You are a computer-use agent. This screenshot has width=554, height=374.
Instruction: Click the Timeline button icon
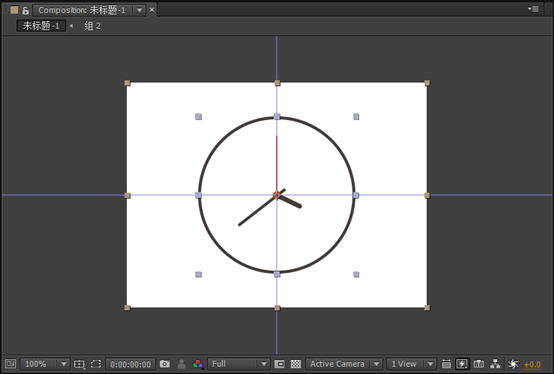point(479,364)
